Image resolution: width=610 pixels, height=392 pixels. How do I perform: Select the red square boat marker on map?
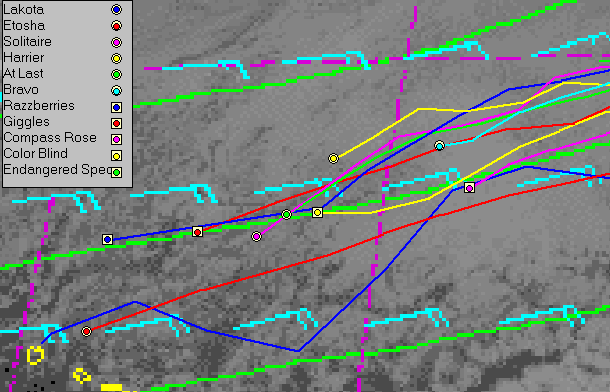pyautogui.click(x=198, y=232)
